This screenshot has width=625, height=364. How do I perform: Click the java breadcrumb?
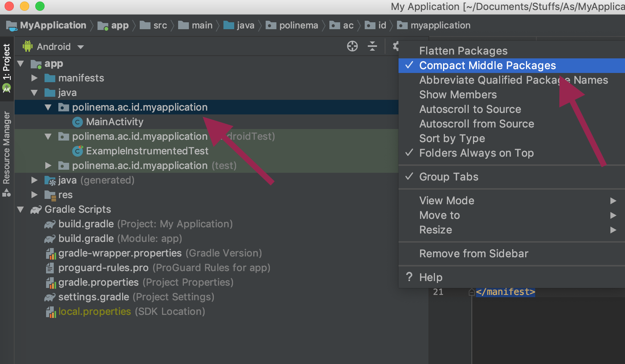[239, 26]
